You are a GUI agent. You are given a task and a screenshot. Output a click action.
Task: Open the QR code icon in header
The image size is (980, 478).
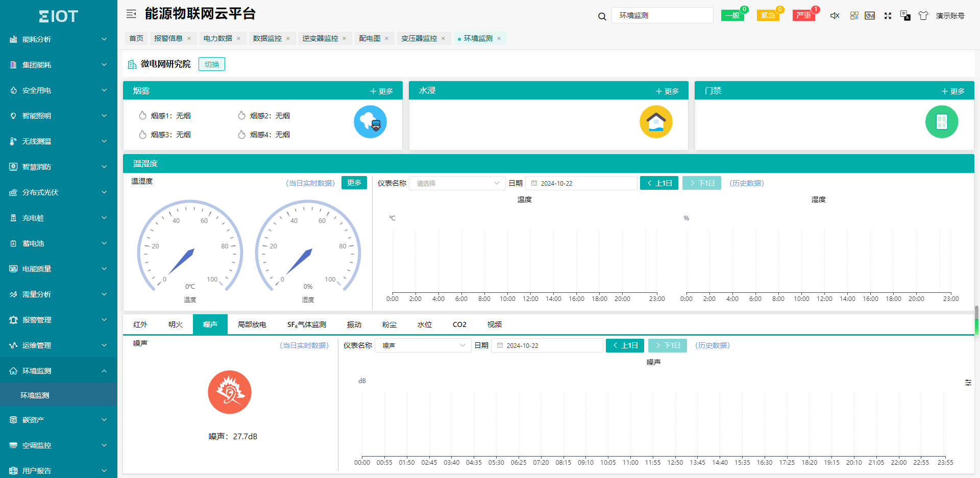click(854, 16)
